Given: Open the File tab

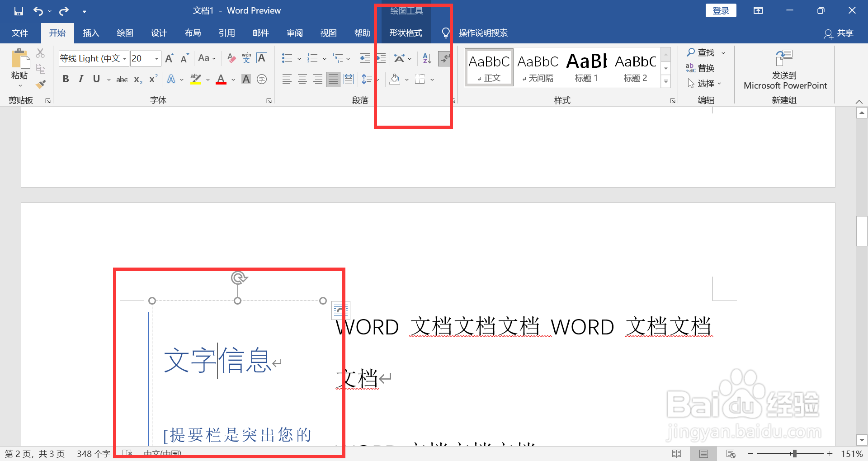Looking at the screenshot, I should (20, 33).
